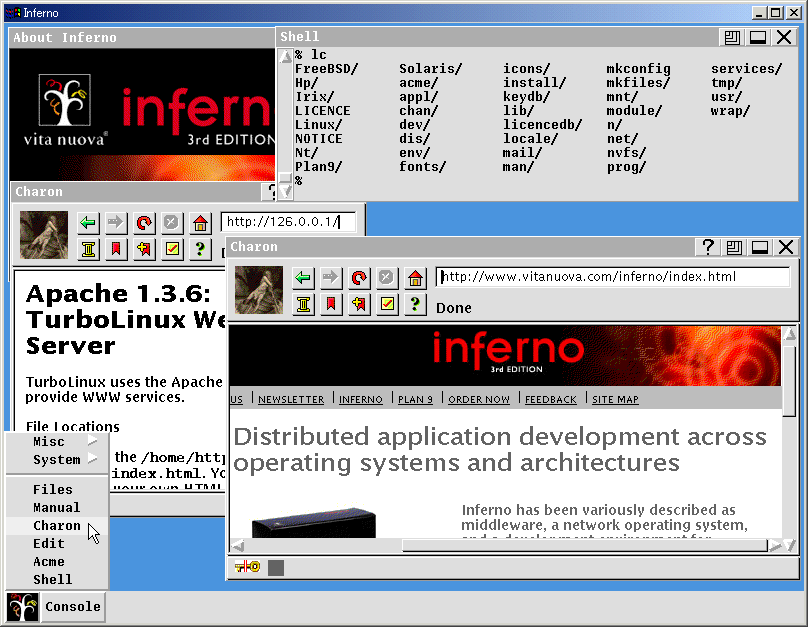The width and height of the screenshot is (808, 627).
Task: Click Back arrow in rear Charon window
Action: pyautogui.click(x=88, y=223)
